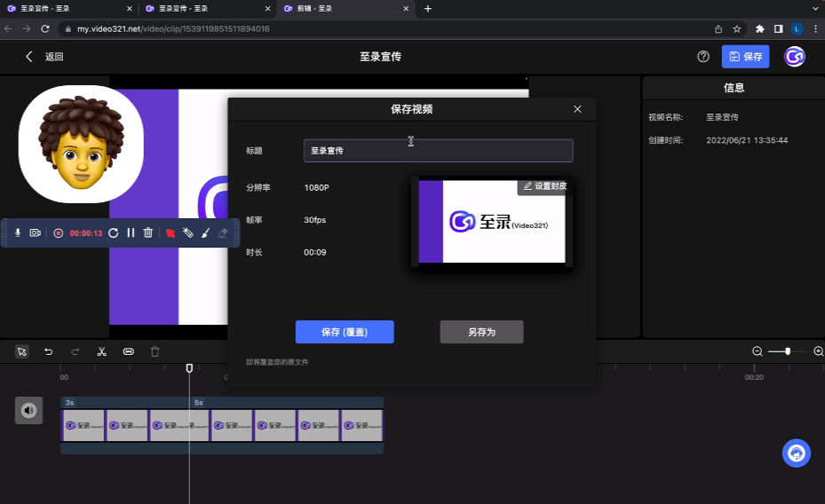
Task: Stop recording with the red record button
Action: click(x=59, y=232)
